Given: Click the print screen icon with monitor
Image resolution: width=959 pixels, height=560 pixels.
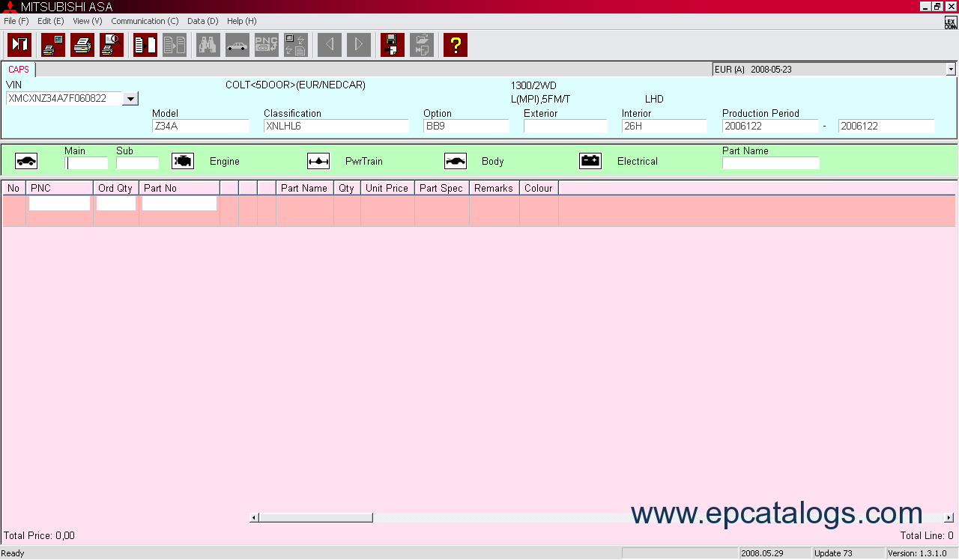Looking at the screenshot, I should (x=53, y=45).
